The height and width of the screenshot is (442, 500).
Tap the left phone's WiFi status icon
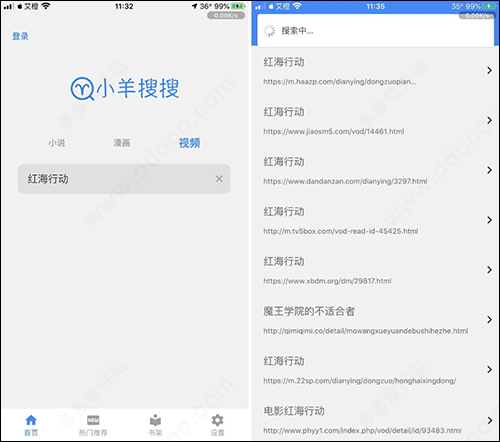pyautogui.click(x=46, y=6)
